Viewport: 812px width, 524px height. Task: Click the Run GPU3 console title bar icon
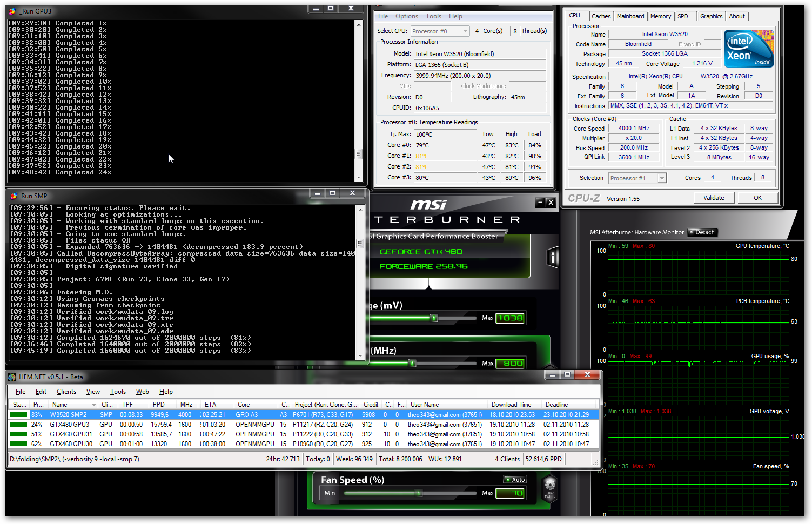pyautogui.click(x=13, y=11)
